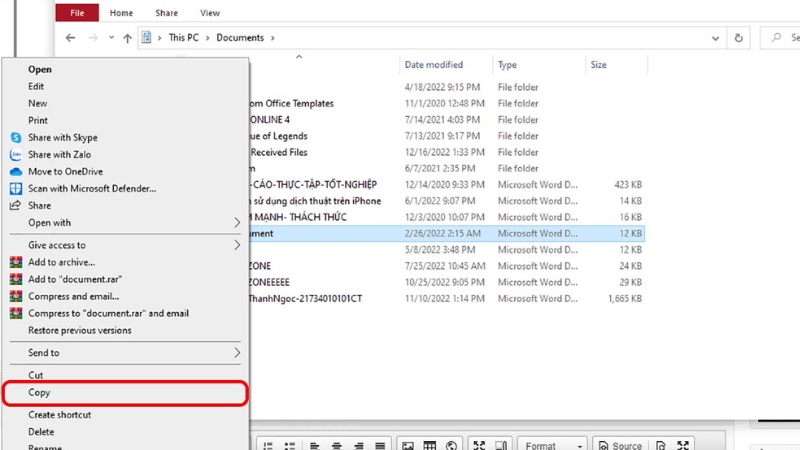The width and height of the screenshot is (800, 450).
Task: Expand the Open with submenu
Action: click(237, 223)
